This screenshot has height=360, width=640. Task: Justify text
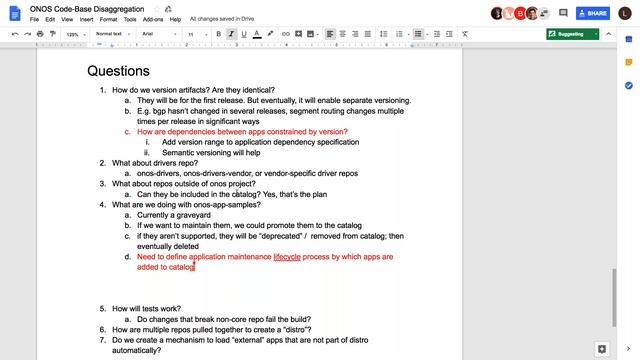[368, 34]
